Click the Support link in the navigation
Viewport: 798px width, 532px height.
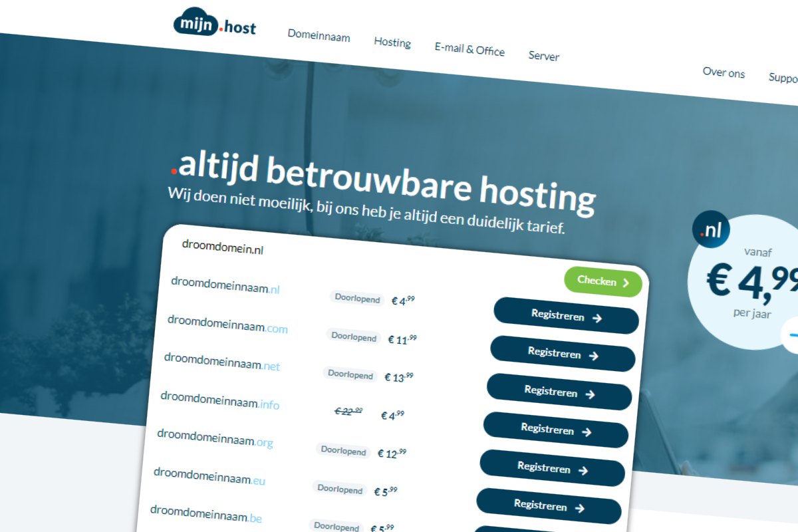click(785, 78)
